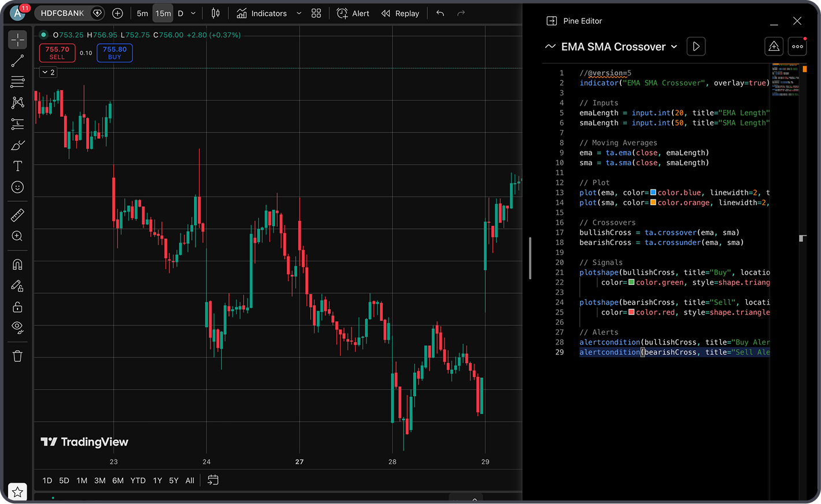Open the forecasting and measurement tools

[x=18, y=124]
